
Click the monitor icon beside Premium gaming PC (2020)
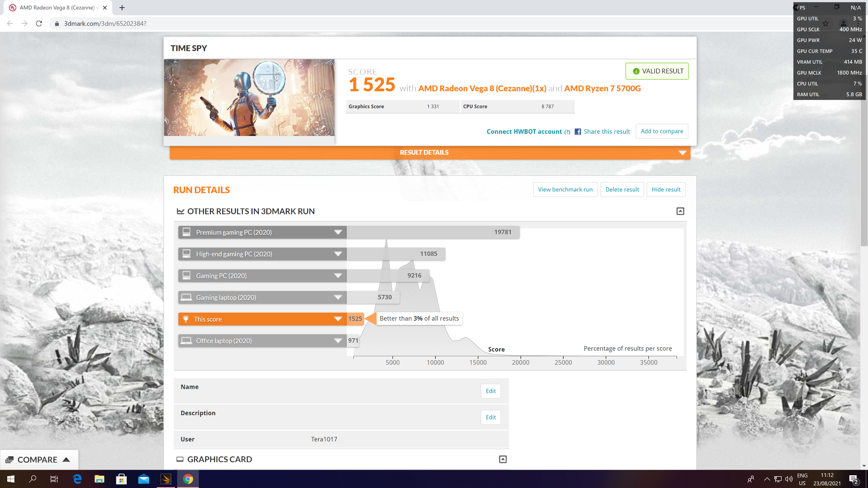click(x=186, y=232)
